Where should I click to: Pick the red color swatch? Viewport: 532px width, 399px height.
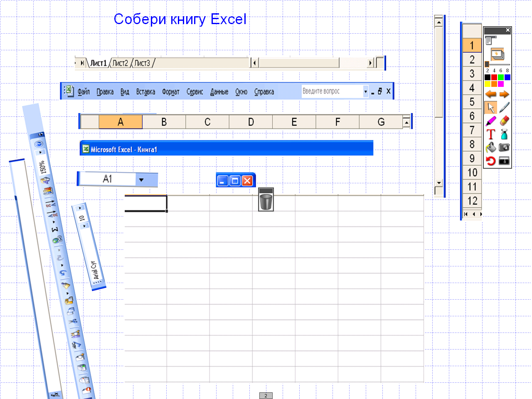click(x=494, y=77)
